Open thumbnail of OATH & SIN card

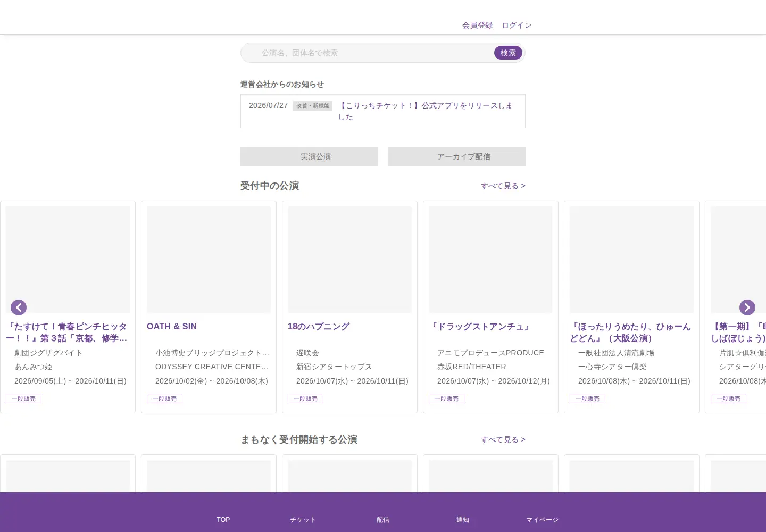click(x=209, y=260)
